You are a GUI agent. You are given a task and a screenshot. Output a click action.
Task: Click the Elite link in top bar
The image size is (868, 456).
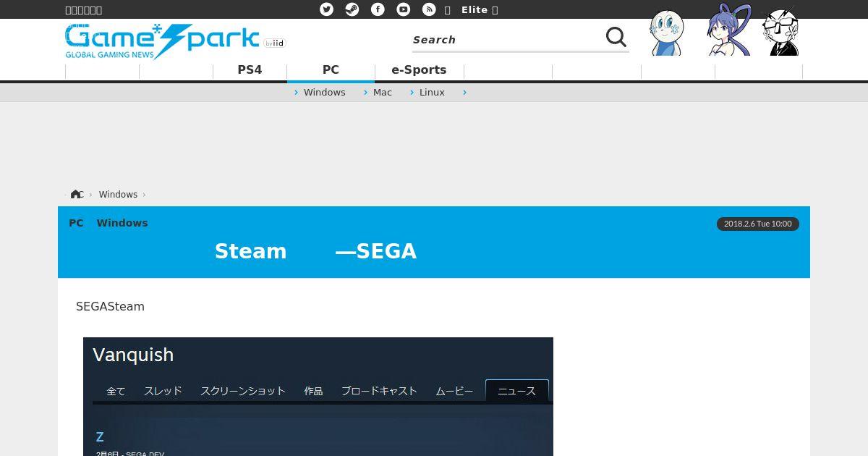coord(475,10)
